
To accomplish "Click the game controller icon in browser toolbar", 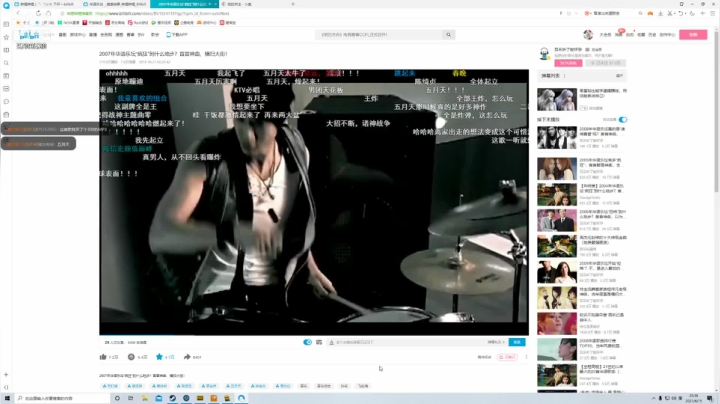I will [650, 13].
